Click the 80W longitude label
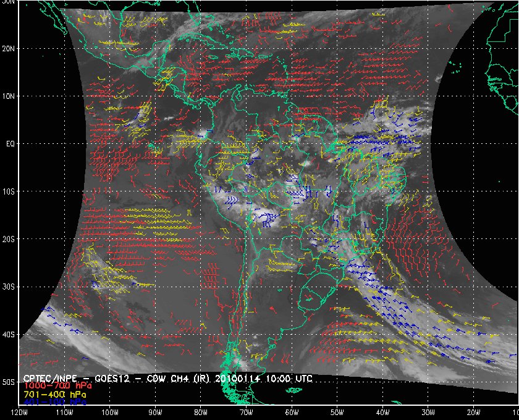The height and width of the screenshot is (420, 519). pos(201,413)
